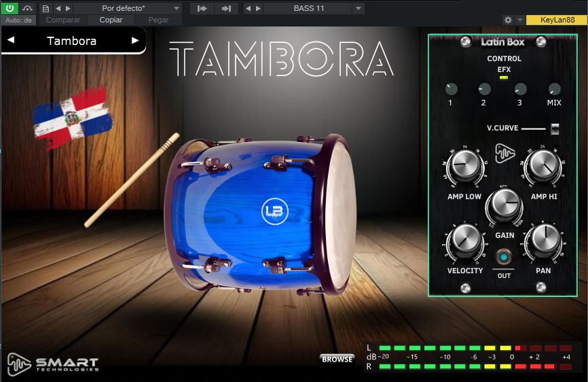The image size is (588, 382).
Task: Toggle the plugin power bypass button
Action: (10, 8)
